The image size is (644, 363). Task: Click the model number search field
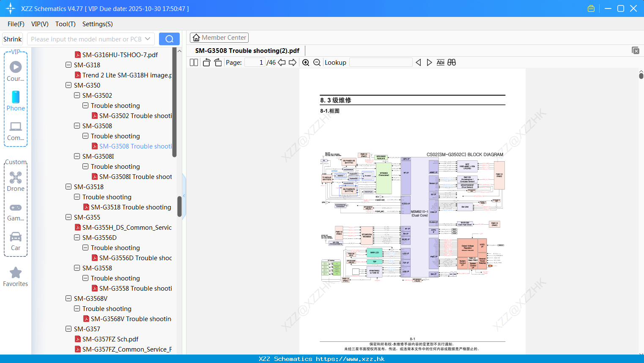click(87, 39)
